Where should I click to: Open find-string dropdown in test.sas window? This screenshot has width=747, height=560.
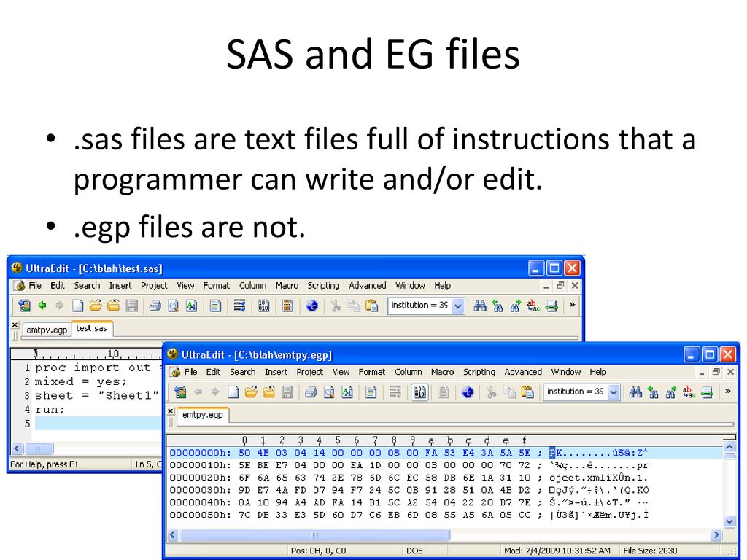point(458,306)
